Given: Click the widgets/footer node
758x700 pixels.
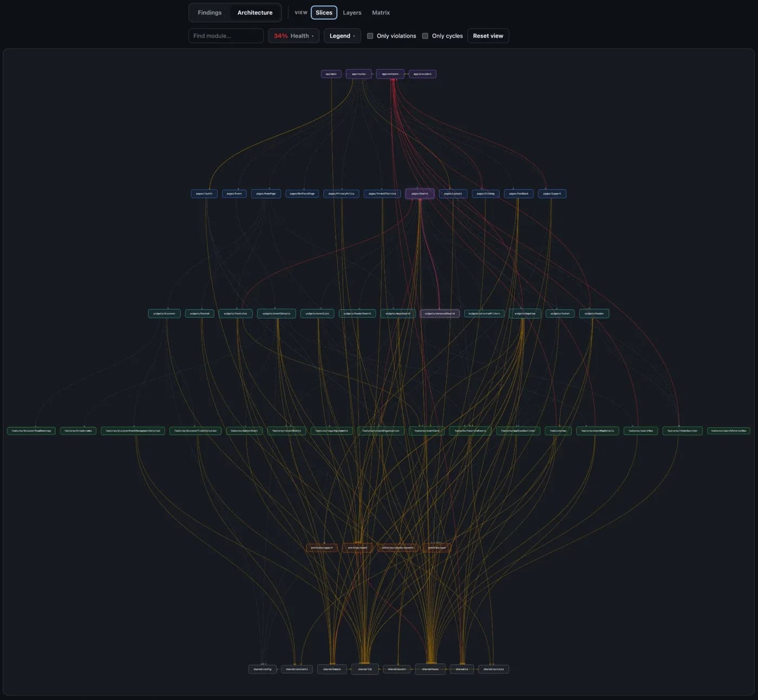Looking at the screenshot, I should tap(560, 313).
